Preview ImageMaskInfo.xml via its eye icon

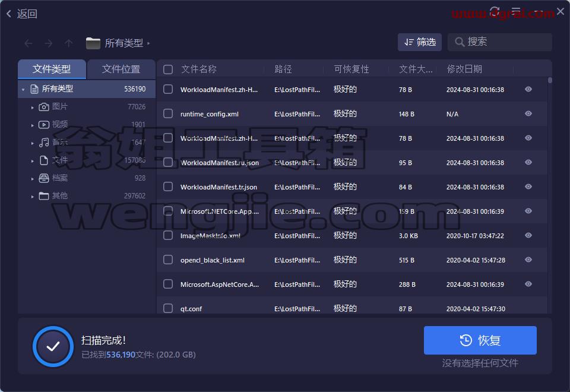point(528,235)
